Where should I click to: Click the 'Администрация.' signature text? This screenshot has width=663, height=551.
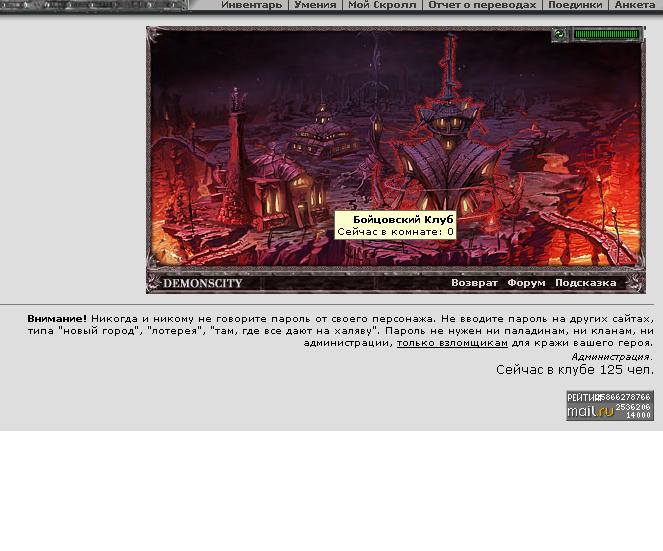[612, 356]
